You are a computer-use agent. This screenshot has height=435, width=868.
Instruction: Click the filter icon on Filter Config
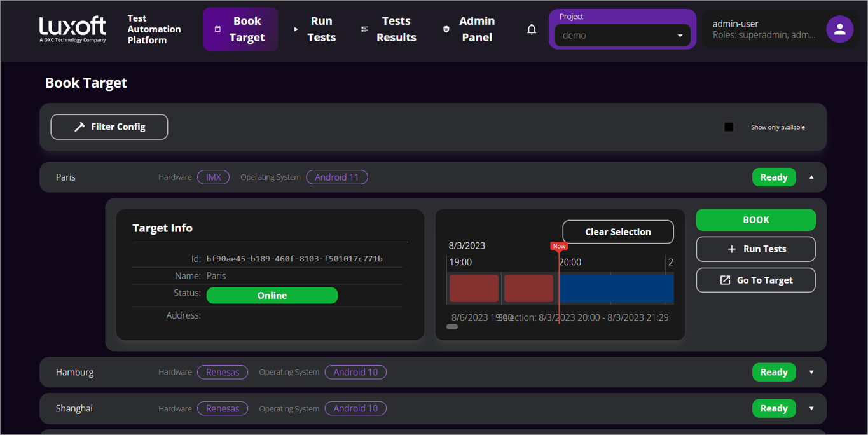(x=78, y=127)
